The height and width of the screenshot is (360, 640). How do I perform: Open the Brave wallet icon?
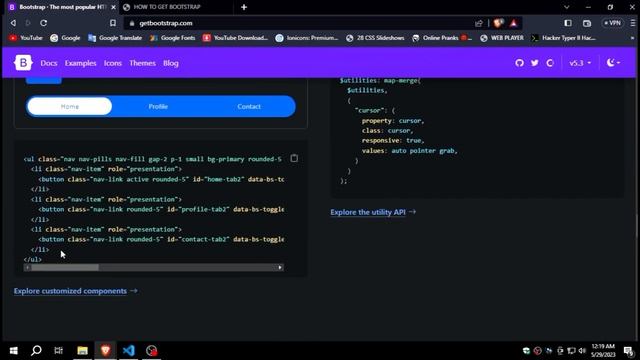point(587,23)
